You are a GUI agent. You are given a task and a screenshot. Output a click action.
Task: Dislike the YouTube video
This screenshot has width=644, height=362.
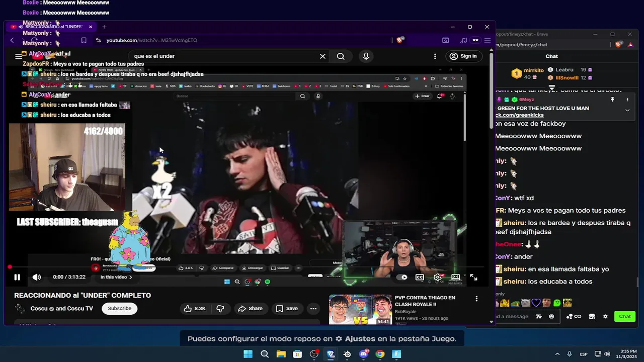(x=220, y=309)
